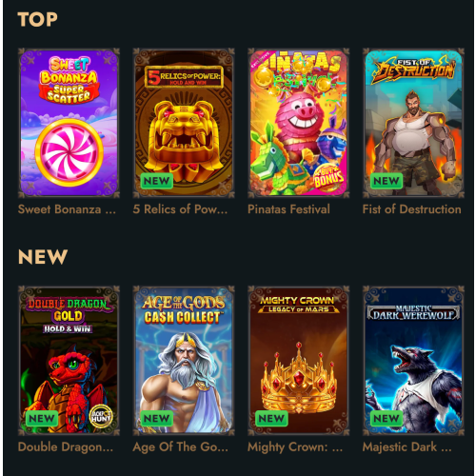Image resolution: width=476 pixels, height=476 pixels.
Task: Open the 5 Relics of Power game tile
Action: point(184,123)
